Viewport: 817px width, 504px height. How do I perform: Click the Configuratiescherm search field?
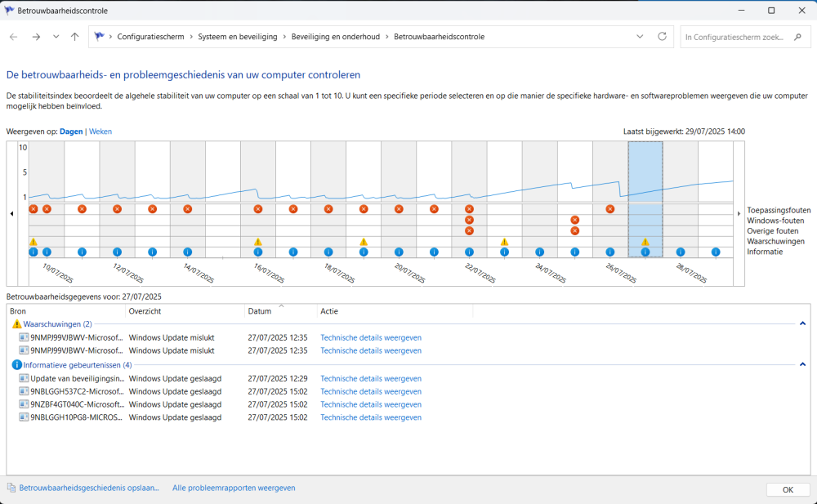pyautogui.click(x=735, y=37)
